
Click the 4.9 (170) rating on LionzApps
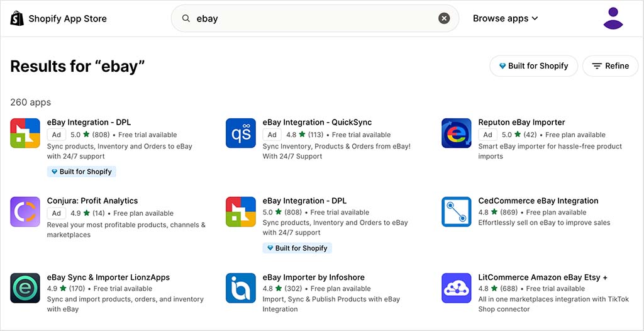(66, 289)
